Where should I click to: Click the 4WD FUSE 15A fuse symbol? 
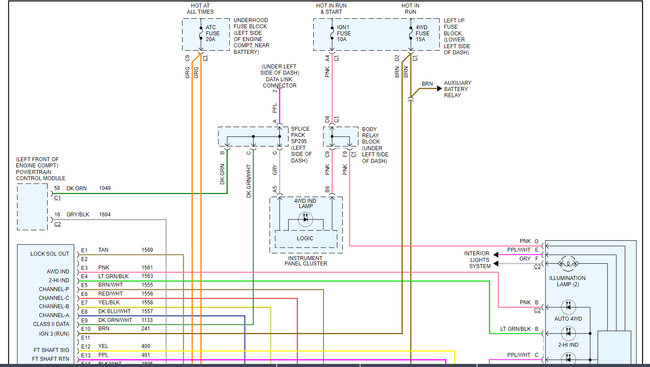pos(410,33)
